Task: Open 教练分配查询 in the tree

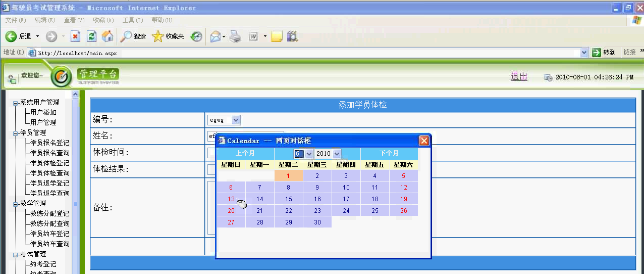Action: point(50,223)
